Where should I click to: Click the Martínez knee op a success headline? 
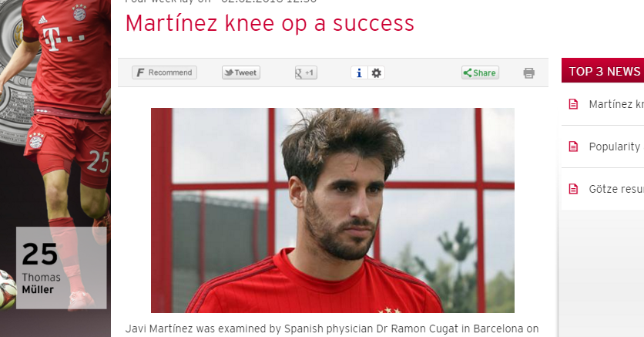pos(270,23)
